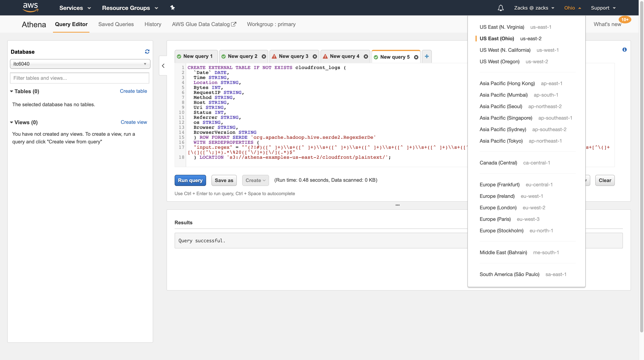
Task: Click the Filter tables and views field
Action: pos(79,78)
